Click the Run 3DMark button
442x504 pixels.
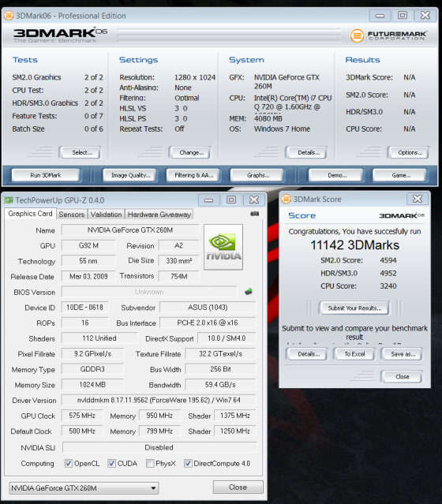pyautogui.click(x=46, y=175)
